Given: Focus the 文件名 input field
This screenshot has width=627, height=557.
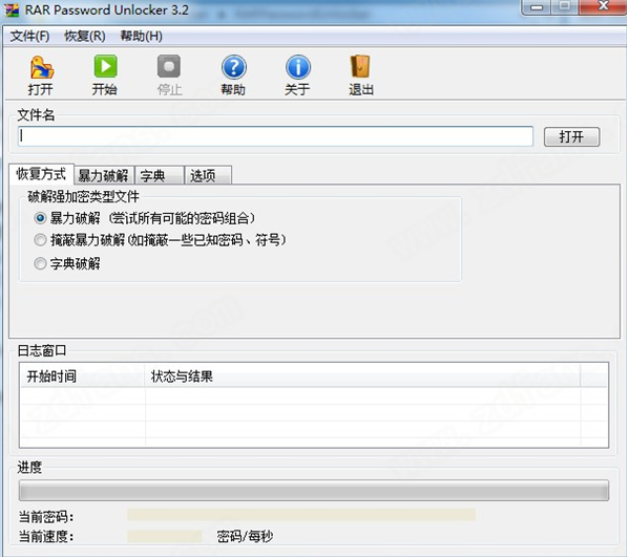Looking at the screenshot, I should click(x=276, y=136).
